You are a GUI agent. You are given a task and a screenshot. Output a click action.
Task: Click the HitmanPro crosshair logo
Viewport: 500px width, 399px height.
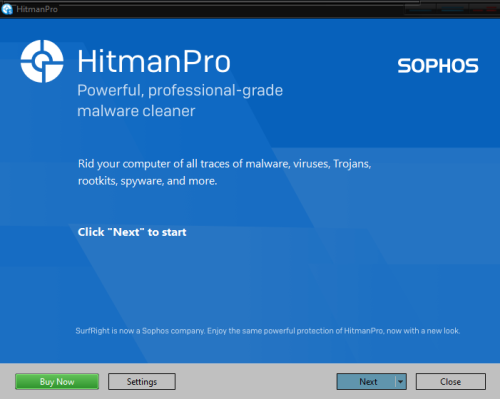pos(42,61)
